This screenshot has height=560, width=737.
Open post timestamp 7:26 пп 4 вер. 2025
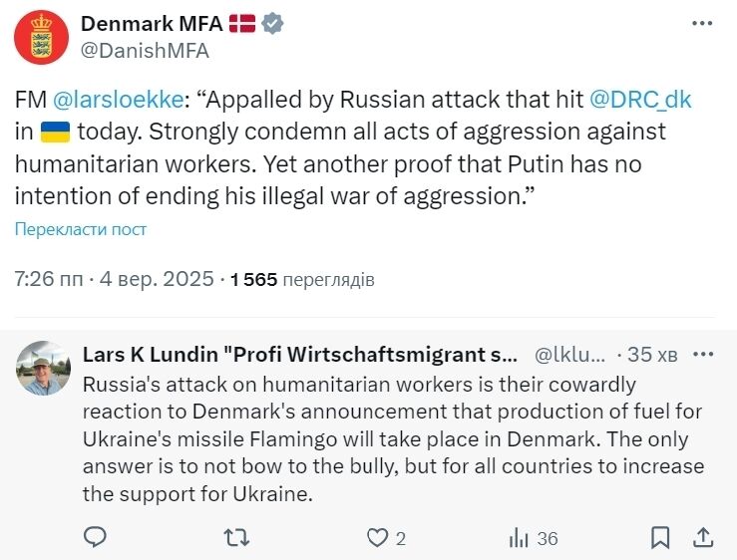[114, 279]
